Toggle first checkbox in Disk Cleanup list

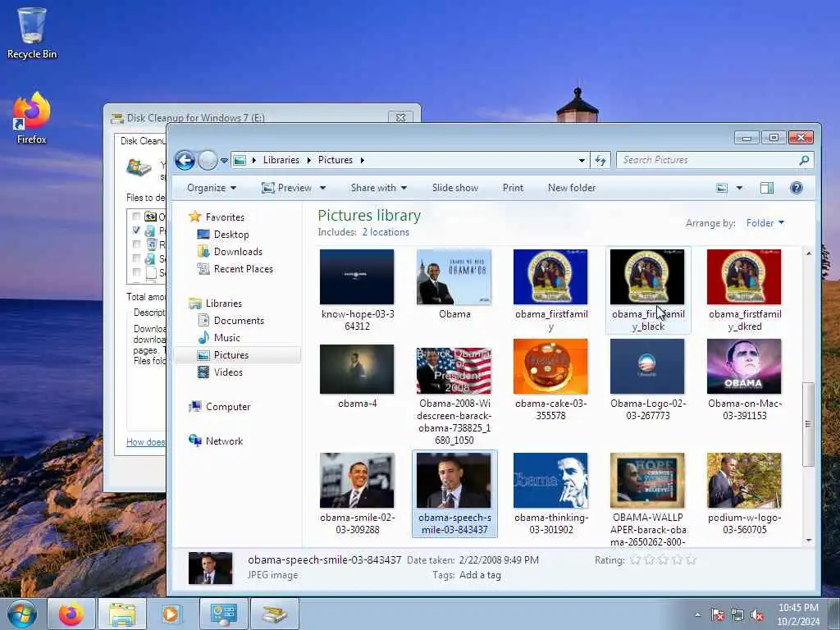tap(136, 217)
